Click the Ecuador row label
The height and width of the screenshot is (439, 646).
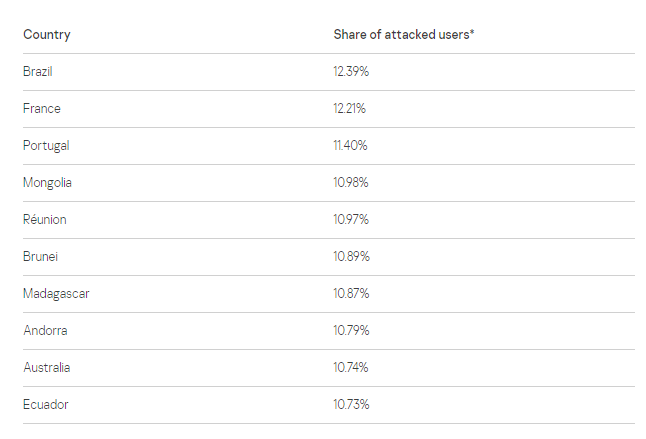pyautogui.click(x=46, y=404)
